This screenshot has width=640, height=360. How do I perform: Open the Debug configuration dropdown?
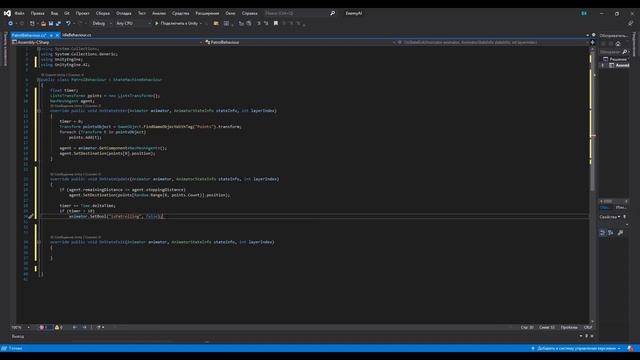101,24
